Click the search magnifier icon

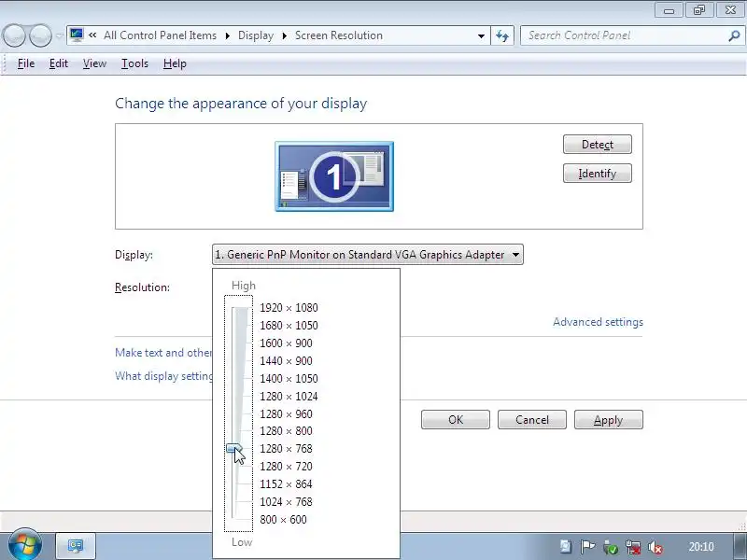tap(734, 35)
